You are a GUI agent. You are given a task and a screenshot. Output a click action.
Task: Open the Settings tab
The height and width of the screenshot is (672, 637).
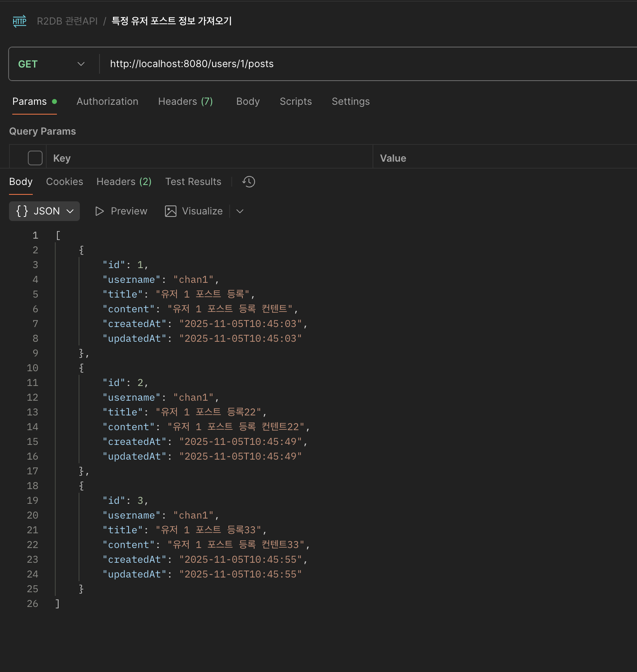click(x=350, y=101)
